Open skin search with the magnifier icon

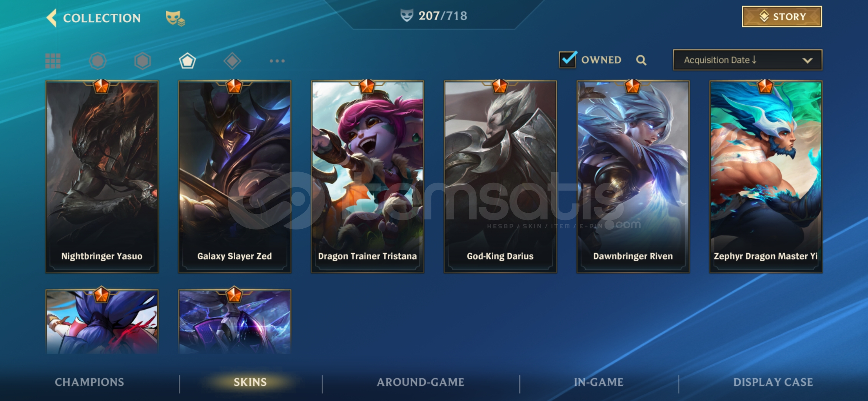[x=641, y=60]
